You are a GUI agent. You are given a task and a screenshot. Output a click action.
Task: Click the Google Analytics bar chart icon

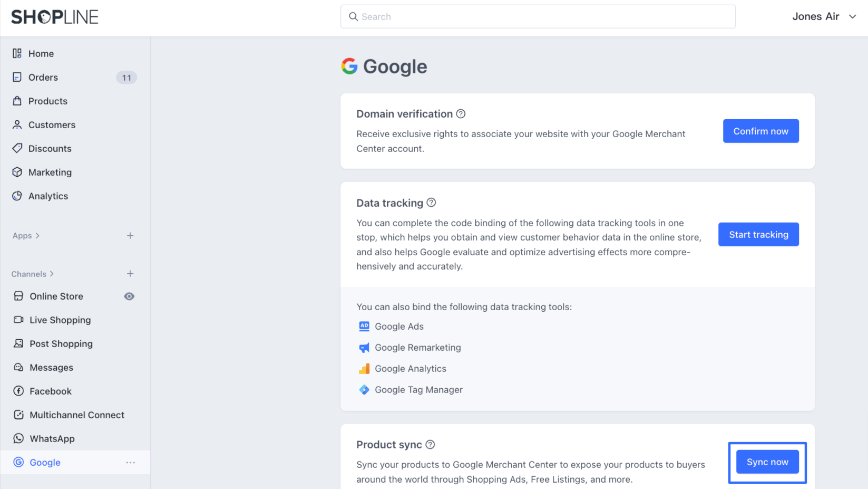coord(364,369)
